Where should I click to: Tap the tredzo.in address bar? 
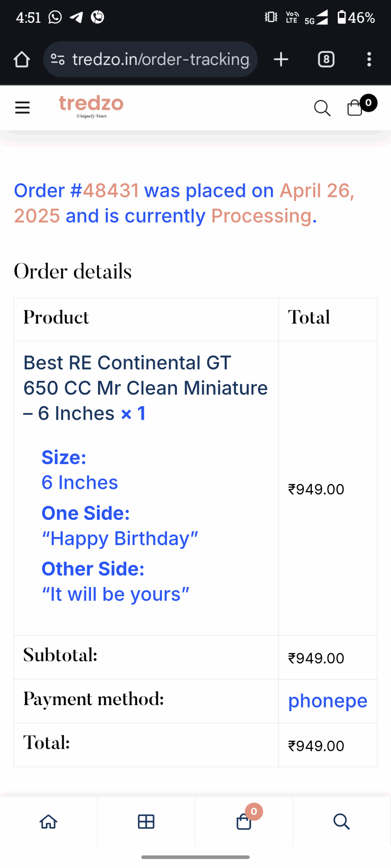click(161, 60)
